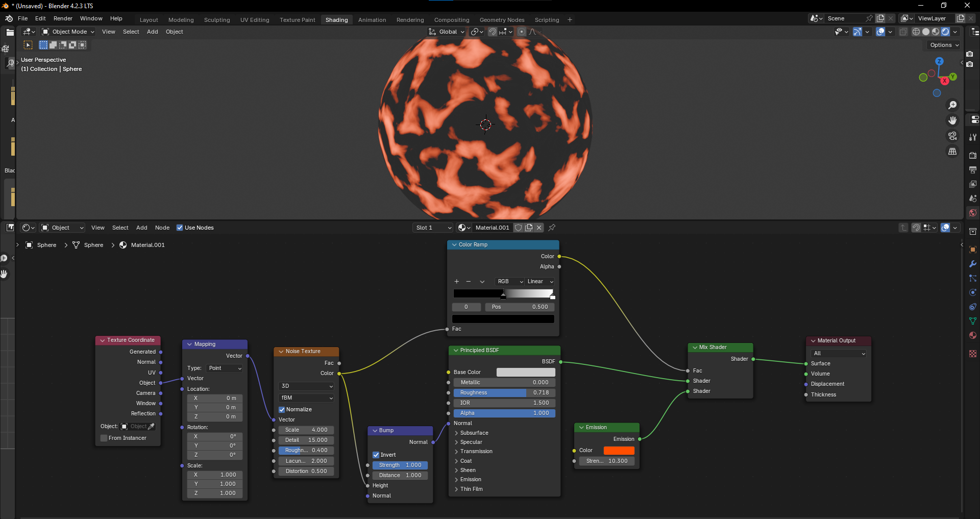The image size is (980, 519).
Task: Open the Render menu in the top bar
Action: click(63, 18)
